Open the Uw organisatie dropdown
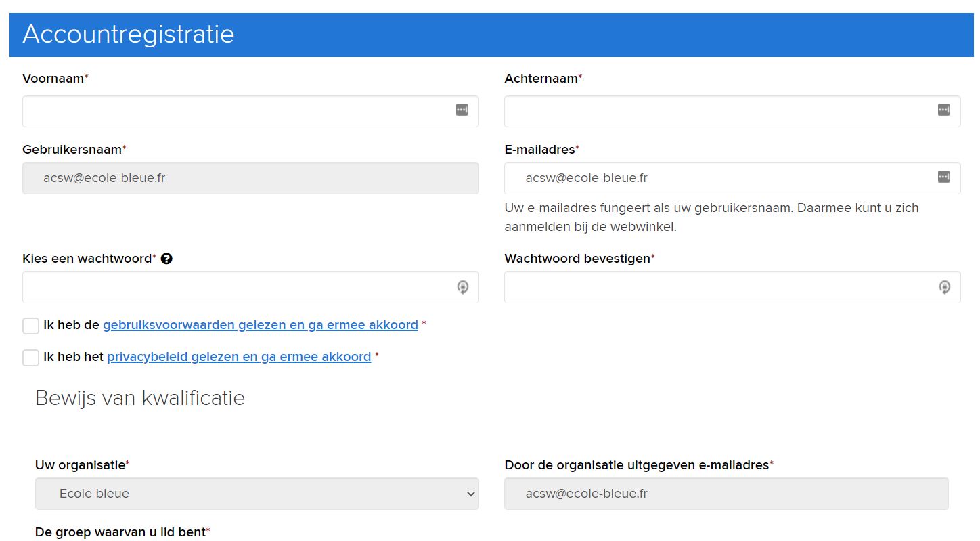 click(257, 494)
